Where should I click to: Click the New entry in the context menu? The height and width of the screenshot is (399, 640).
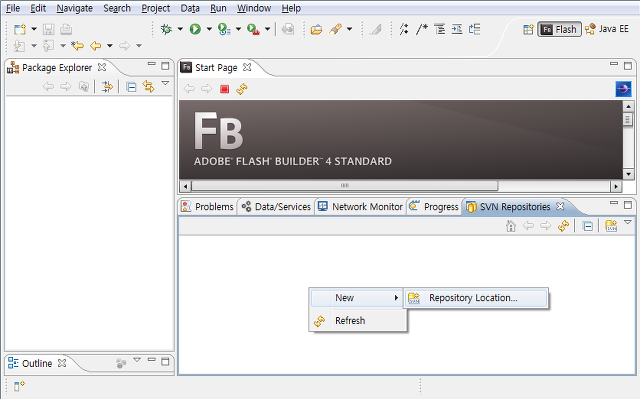click(x=357, y=298)
